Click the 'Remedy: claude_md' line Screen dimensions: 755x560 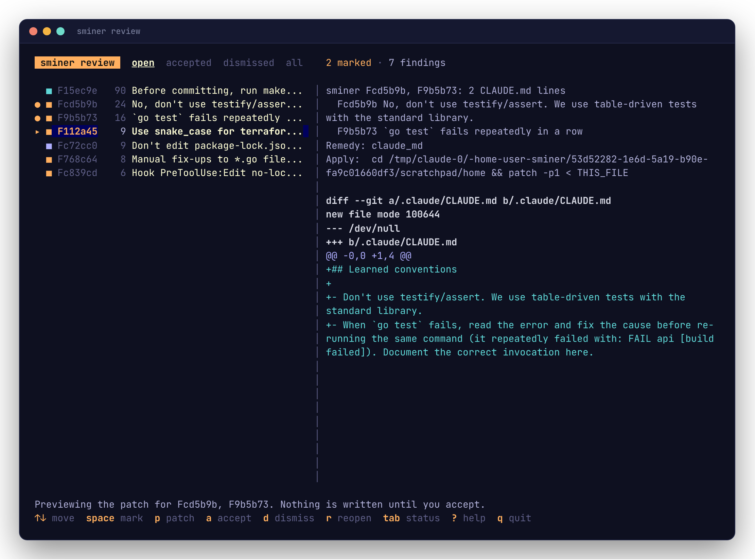click(x=374, y=146)
